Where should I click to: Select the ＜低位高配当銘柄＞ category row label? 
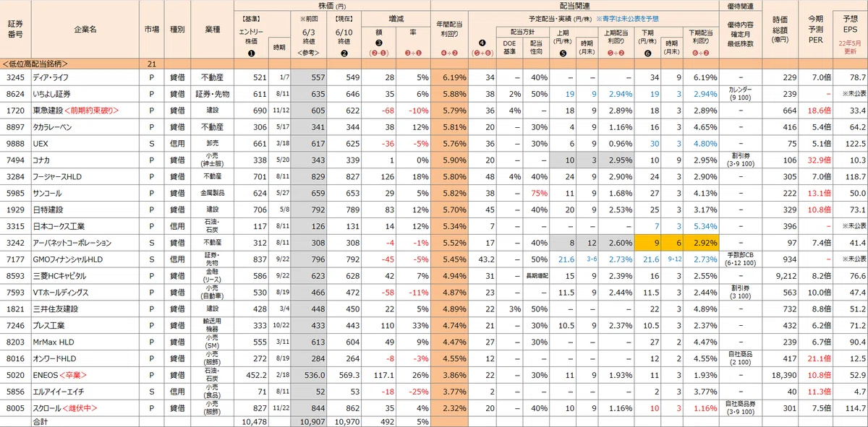click(x=35, y=64)
